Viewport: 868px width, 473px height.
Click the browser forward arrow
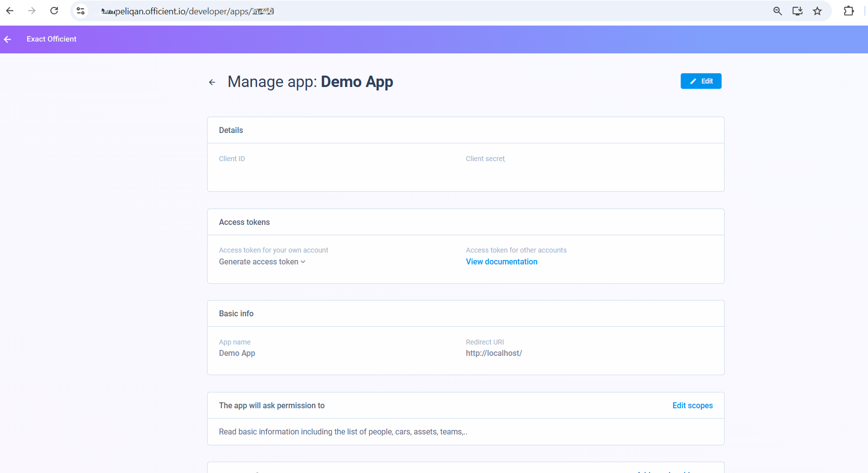point(32,11)
